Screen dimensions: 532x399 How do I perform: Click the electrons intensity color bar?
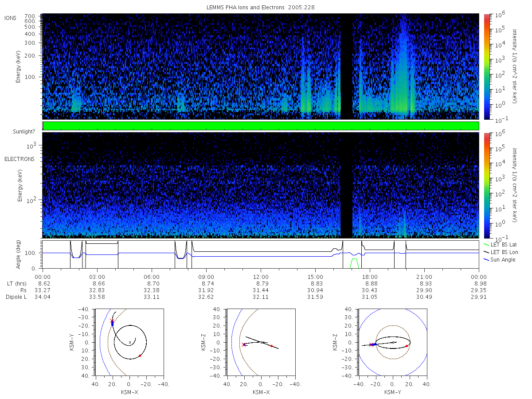[x=486, y=185]
